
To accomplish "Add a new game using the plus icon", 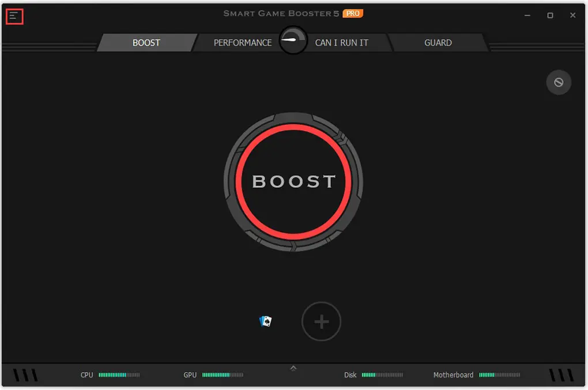I will (321, 321).
